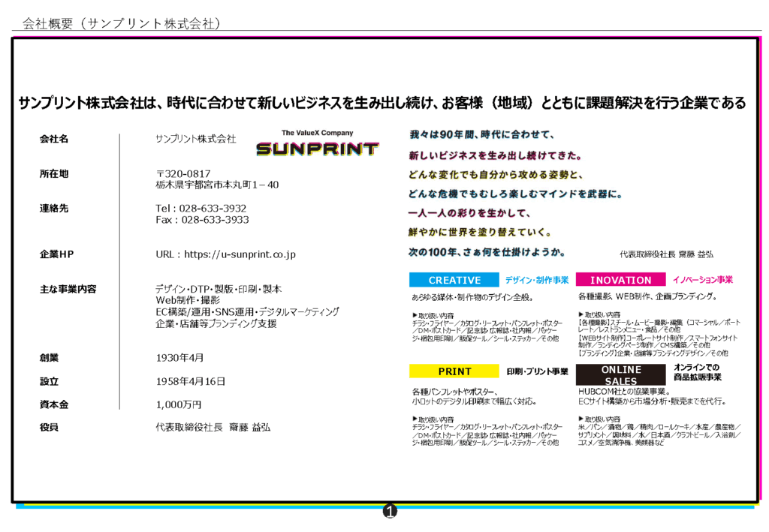Click あらゆる媒体・制作物のデザイン全般 description
This screenshot has width=769, height=532.
473,297
